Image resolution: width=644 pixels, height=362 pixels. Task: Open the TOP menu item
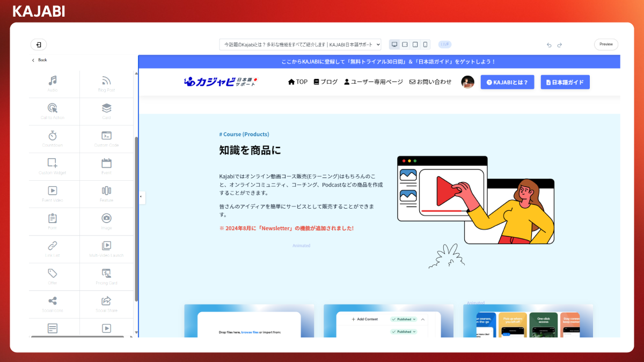(x=298, y=82)
